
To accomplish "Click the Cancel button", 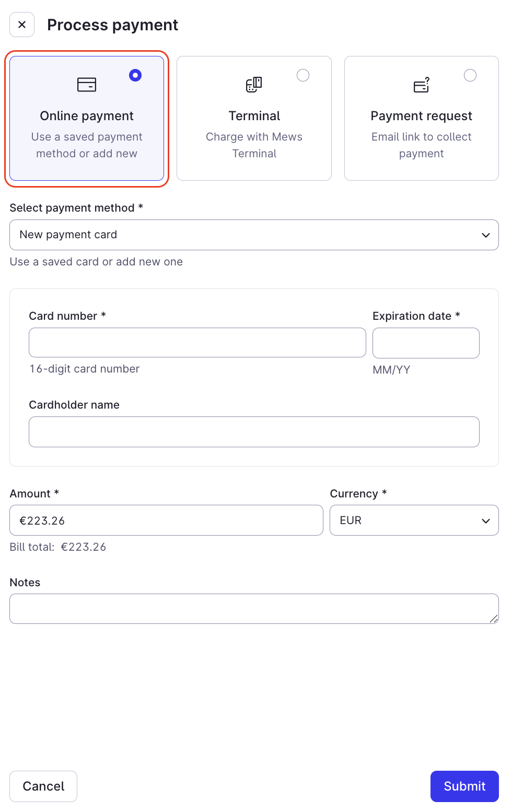I will [43, 786].
